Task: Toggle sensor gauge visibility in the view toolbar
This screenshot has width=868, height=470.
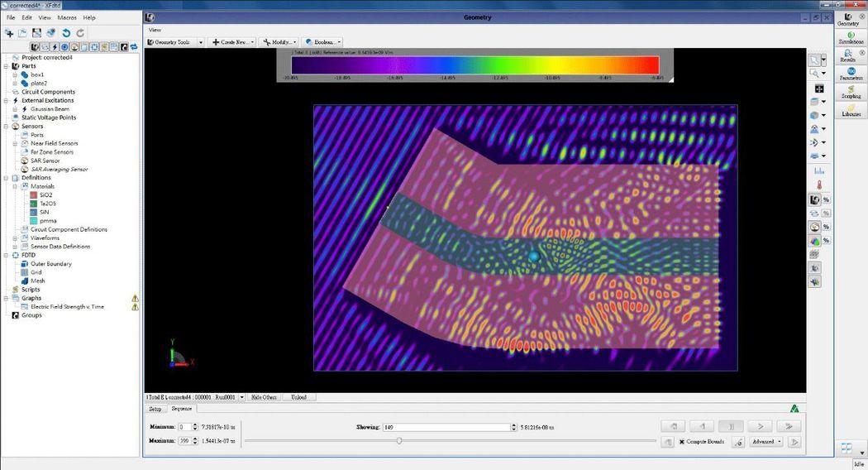Action: [815, 227]
